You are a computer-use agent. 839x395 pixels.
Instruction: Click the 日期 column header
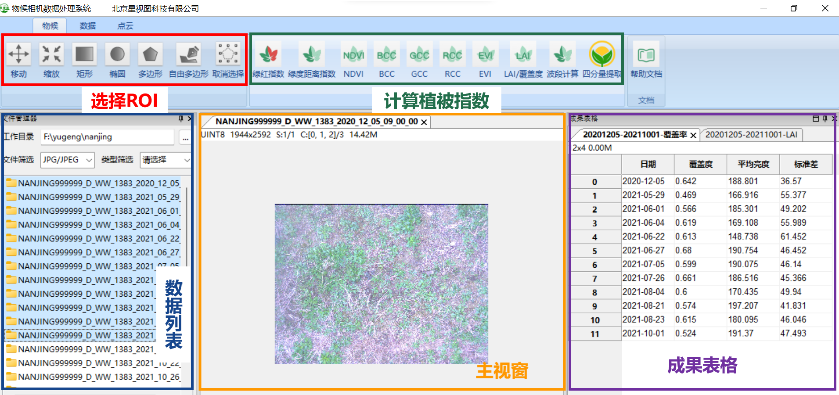648,164
